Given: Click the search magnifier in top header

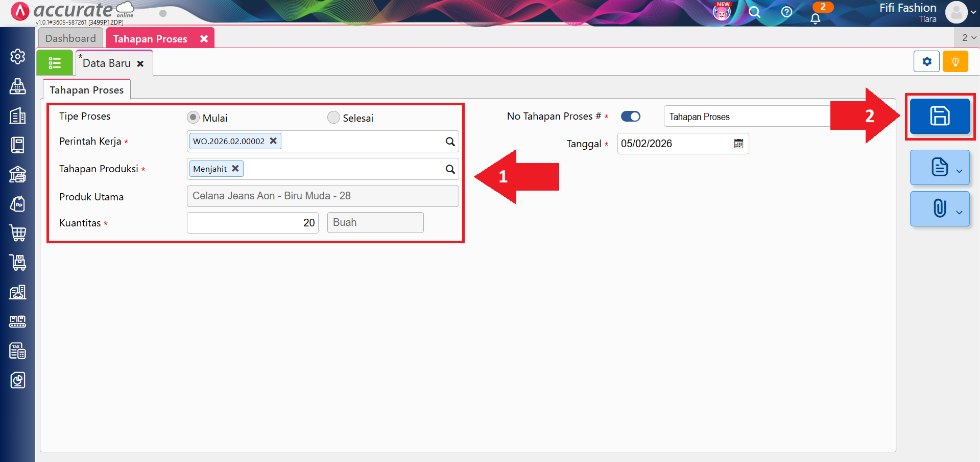Looking at the screenshot, I should [x=754, y=12].
